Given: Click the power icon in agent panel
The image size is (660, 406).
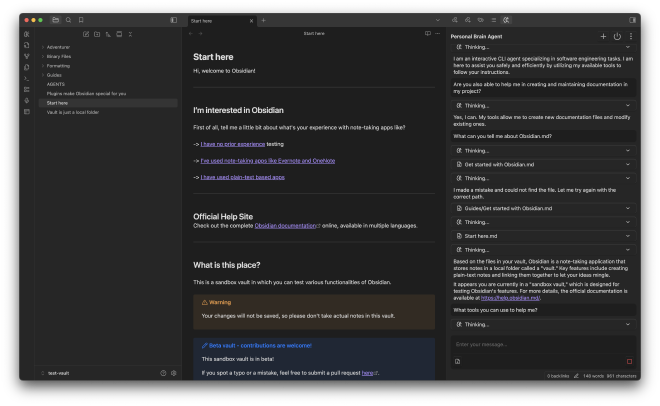Looking at the screenshot, I should point(617,36).
